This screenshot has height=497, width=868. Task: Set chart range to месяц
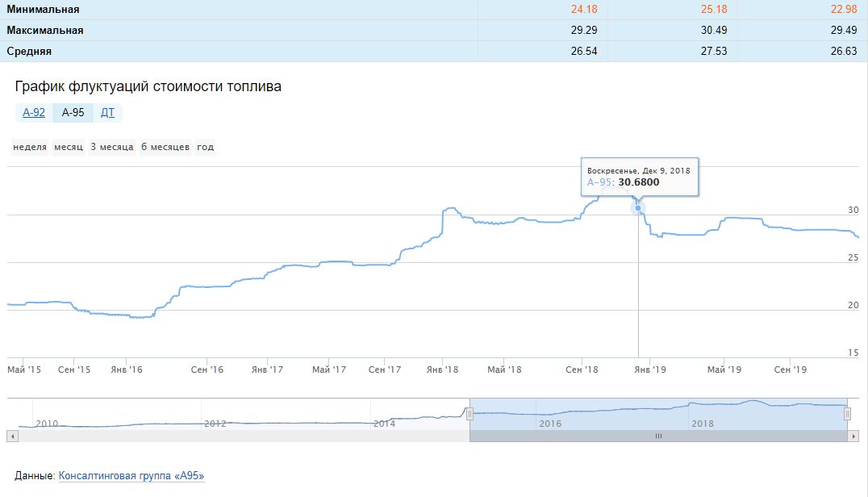(69, 148)
